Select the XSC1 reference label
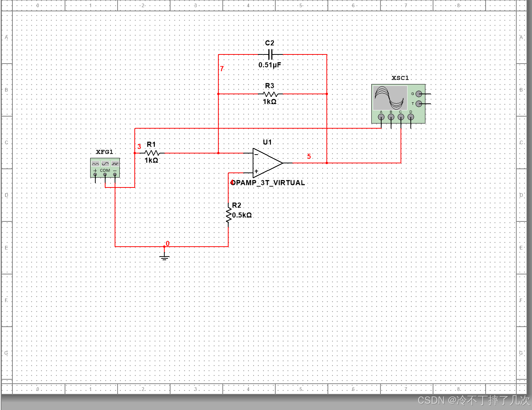532x410 pixels. tap(400, 78)
